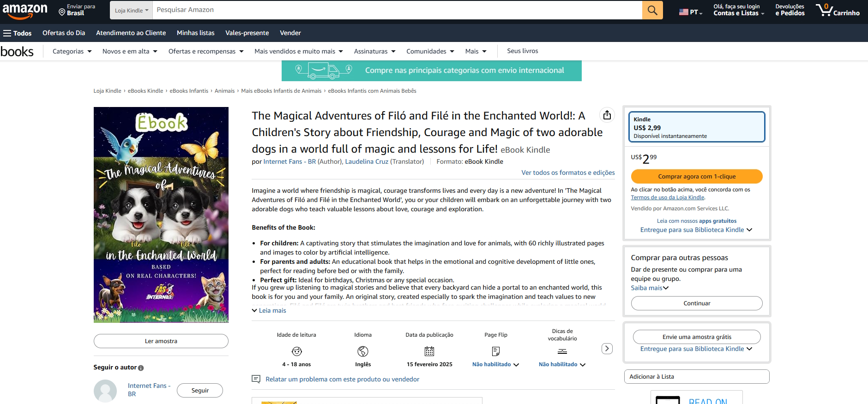The image size is (868, 404).
Task: Select the Kindle US$ 2,99 format box
Action: click(x=697, y=127)
